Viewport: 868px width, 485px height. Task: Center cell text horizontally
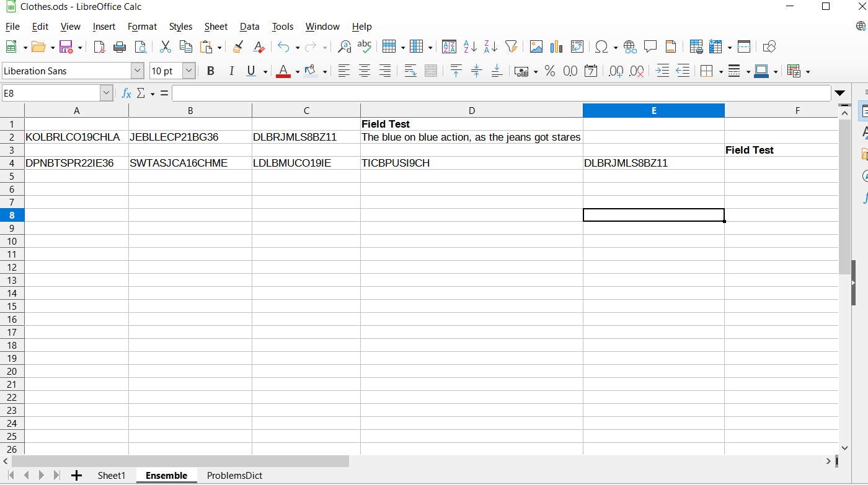click(365, 71)
